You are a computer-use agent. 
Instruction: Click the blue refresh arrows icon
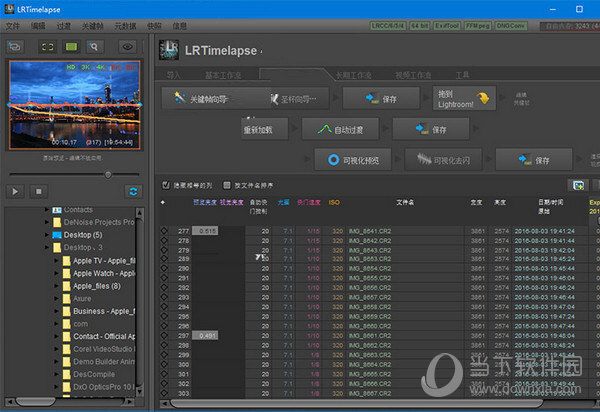[x=133, y=191]
